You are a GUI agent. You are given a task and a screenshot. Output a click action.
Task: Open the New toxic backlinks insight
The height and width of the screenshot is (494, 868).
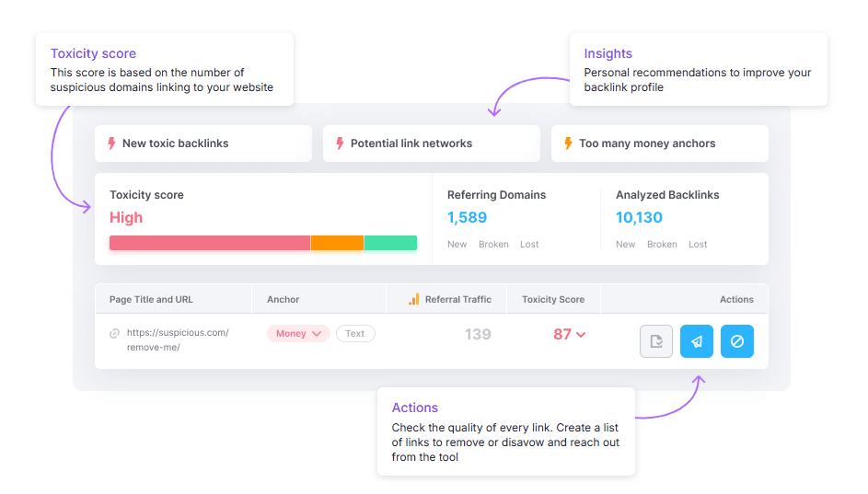point(175,144)
